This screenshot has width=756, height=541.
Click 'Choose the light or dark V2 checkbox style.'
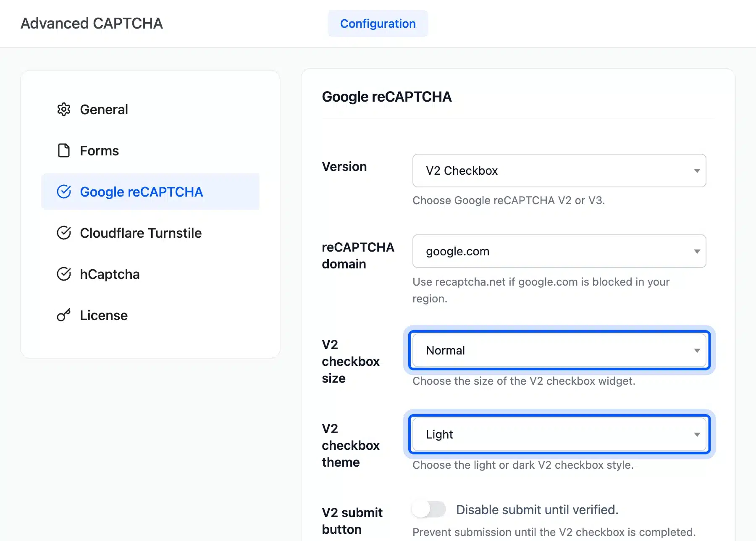click(x=523, y=465)
